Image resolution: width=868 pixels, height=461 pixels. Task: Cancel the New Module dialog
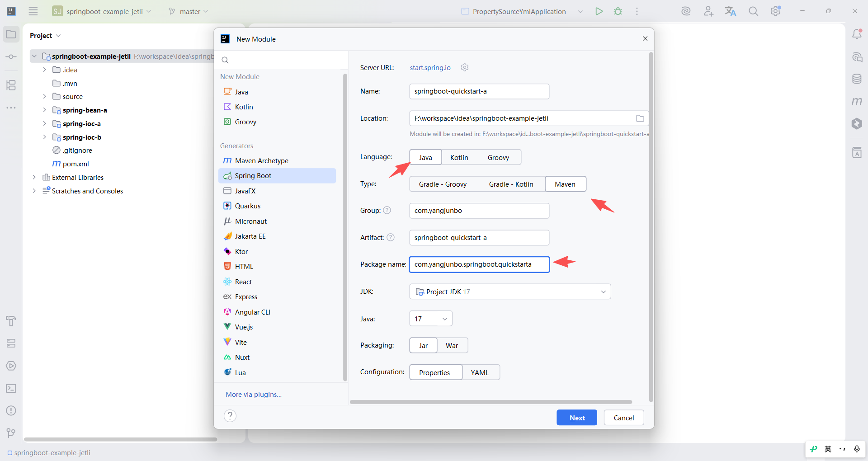(x=624, y=418)
